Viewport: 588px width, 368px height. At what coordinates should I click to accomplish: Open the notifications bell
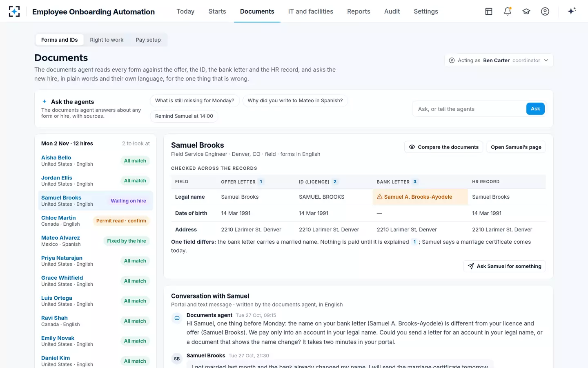coord(508,11)
